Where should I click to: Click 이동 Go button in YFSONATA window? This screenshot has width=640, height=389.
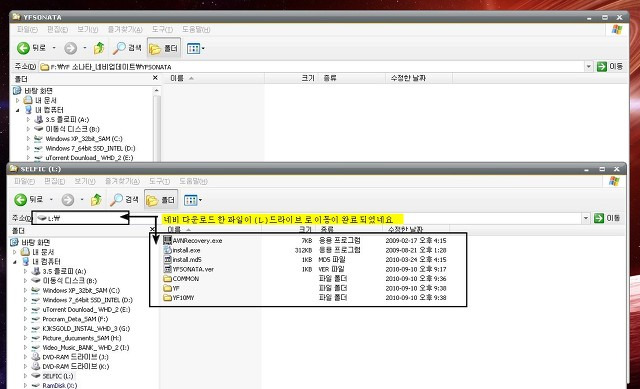pyautogui.click(x=610, y=67)
